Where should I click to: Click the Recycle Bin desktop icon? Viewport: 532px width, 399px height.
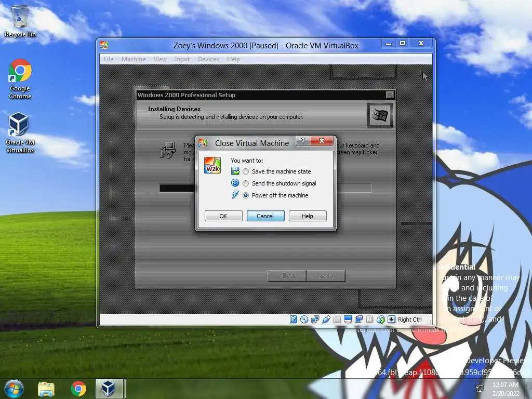[20, 21]
